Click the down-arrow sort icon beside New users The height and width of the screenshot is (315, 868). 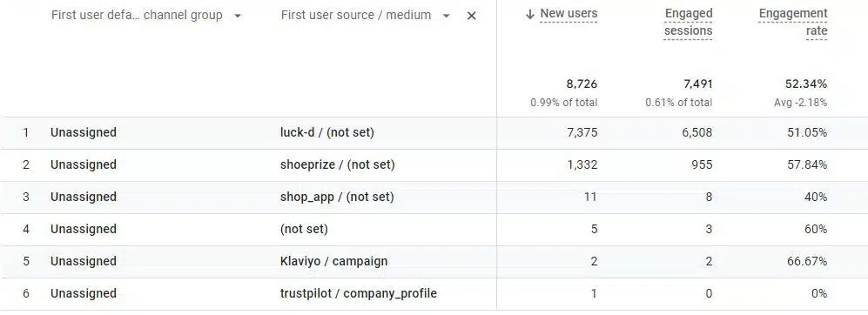530,15
